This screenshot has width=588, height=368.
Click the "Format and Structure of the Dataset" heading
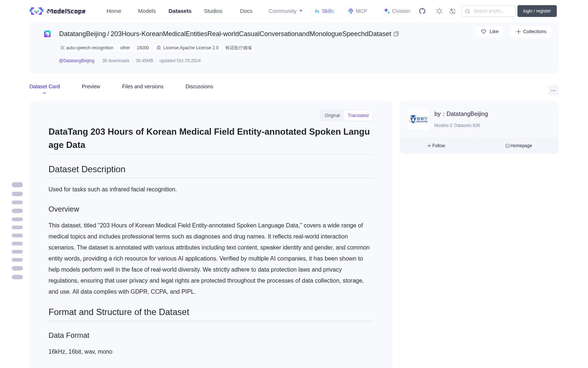click(119, 312)
